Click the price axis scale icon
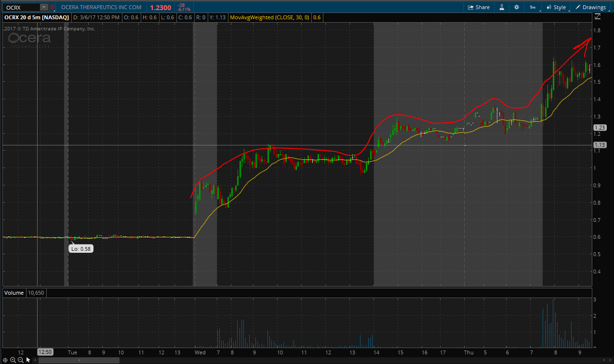 click(598, 17)
